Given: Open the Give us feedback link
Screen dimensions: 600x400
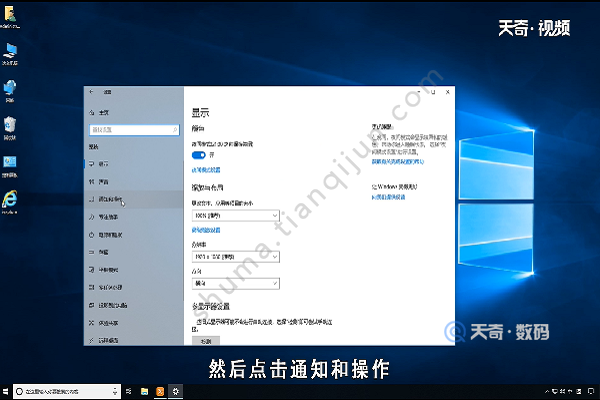Looking at the screenshot, I should tap(388, 197).
